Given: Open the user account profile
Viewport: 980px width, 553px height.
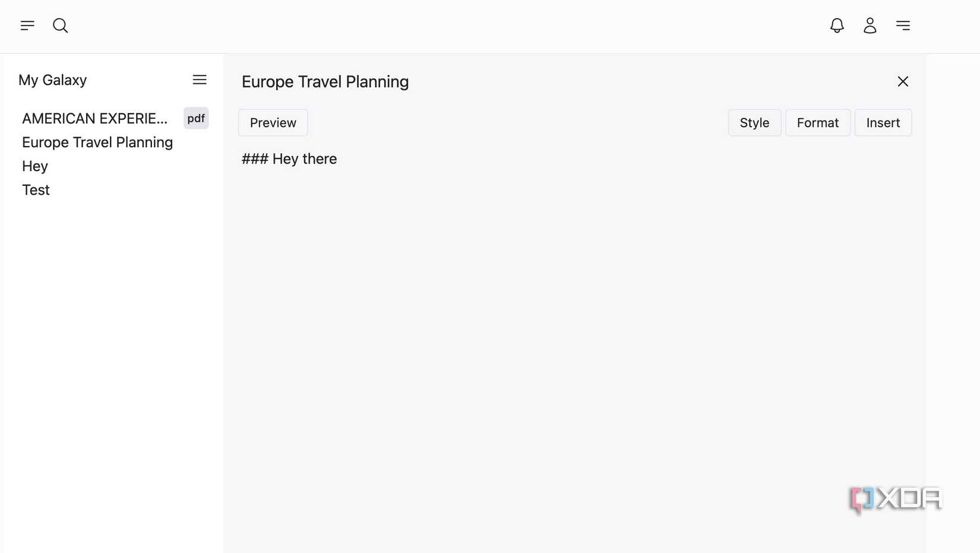Looking at the screenshot, I should [870, 26].
